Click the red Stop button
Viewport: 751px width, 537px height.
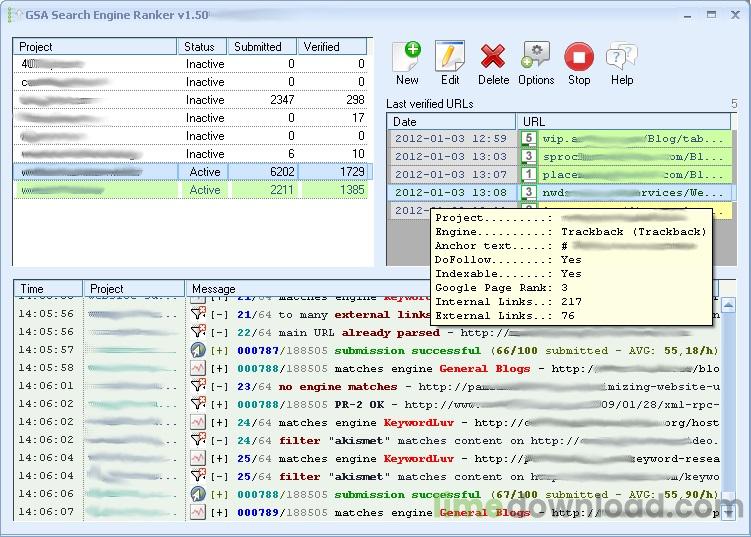[579, 57]
